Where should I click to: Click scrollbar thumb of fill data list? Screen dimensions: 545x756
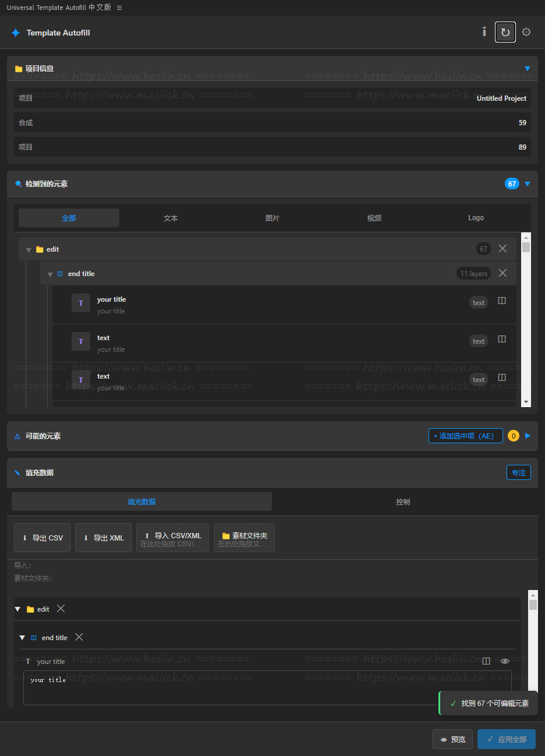(533, 605)
